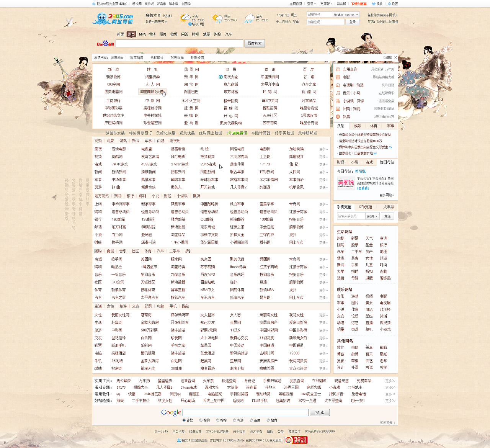Screen dimensions: 490x448
Task: Click the Baidu logo beside search box
Action: coord(105,44)
